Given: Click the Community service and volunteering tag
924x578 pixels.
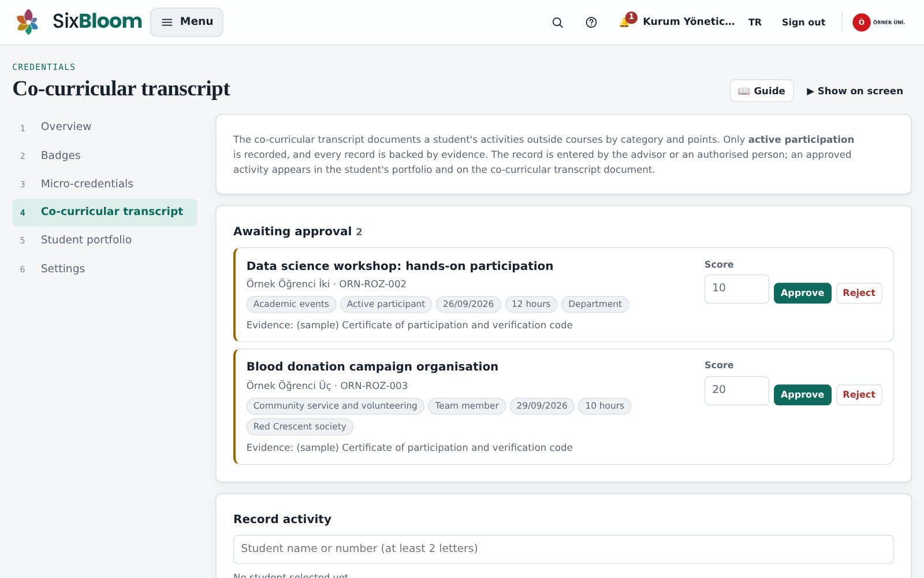Looking at the screenshot, I should (335, 406).
